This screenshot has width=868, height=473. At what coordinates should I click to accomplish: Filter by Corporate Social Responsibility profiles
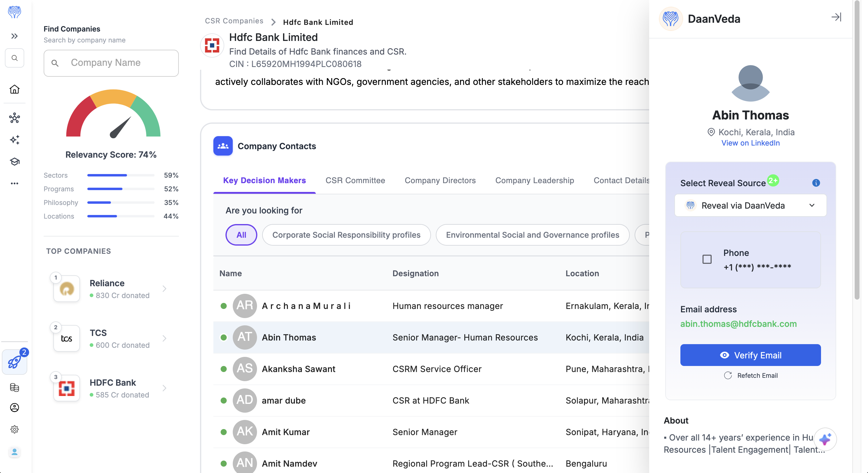pyautogui.click(x=346, y=235)
